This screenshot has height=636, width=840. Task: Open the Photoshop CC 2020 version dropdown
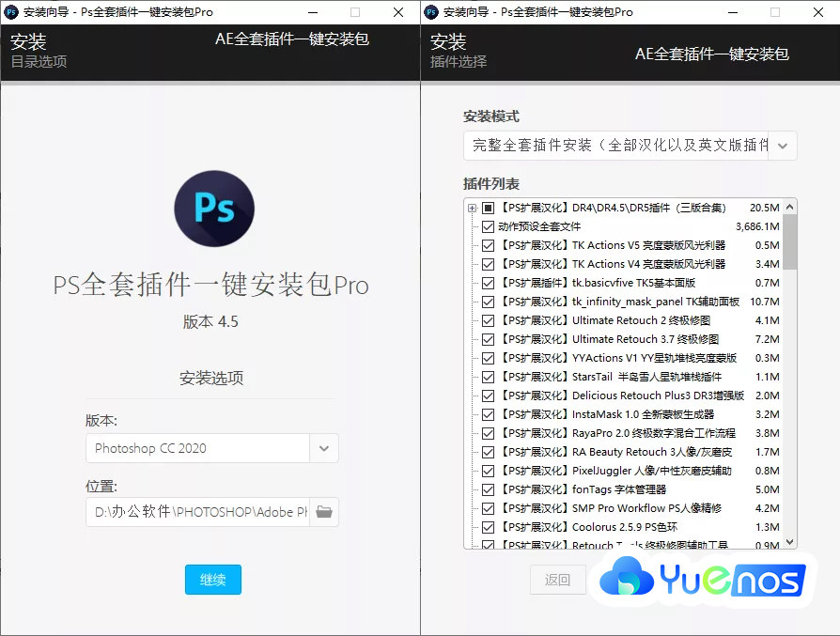(x=323, y=449)
